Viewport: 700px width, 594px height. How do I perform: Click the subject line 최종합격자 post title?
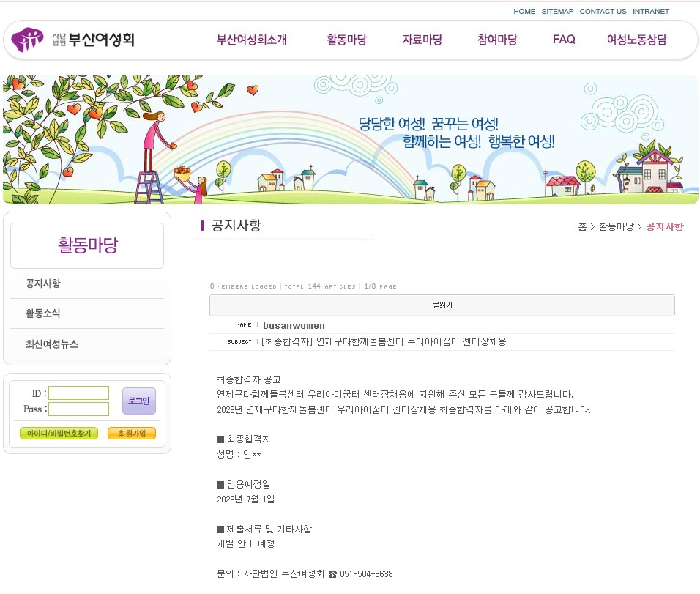coord(384,341)
